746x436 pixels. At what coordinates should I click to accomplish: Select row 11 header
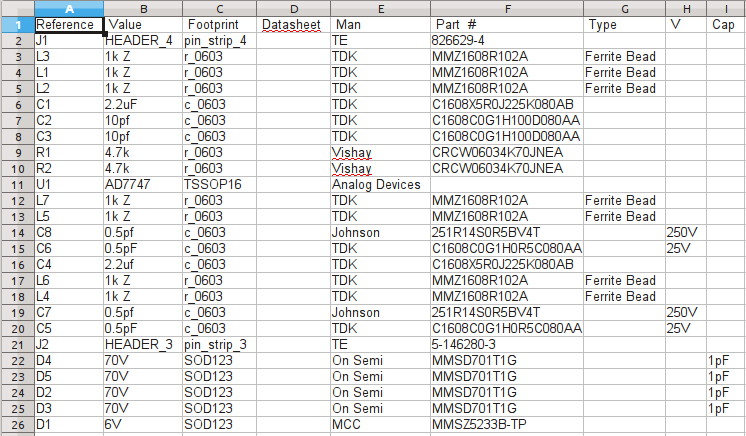(17, 185)
